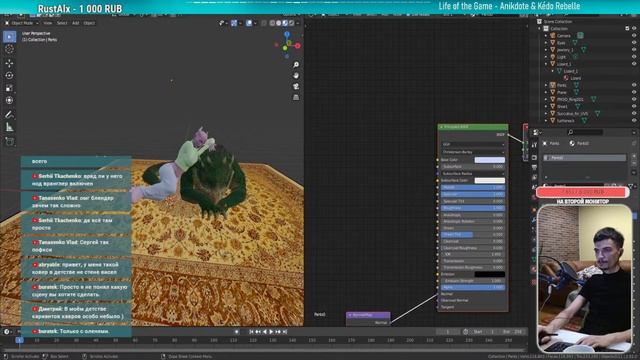Open the Christensen-Burley subsurface method dropdown

click(473, 152)
